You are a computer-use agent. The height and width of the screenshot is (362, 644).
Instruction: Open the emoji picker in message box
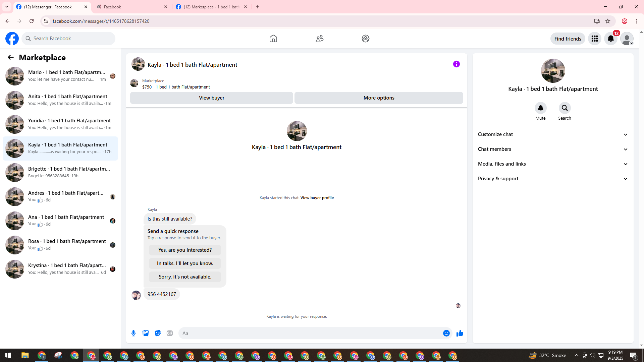click(x=446, y=333)
